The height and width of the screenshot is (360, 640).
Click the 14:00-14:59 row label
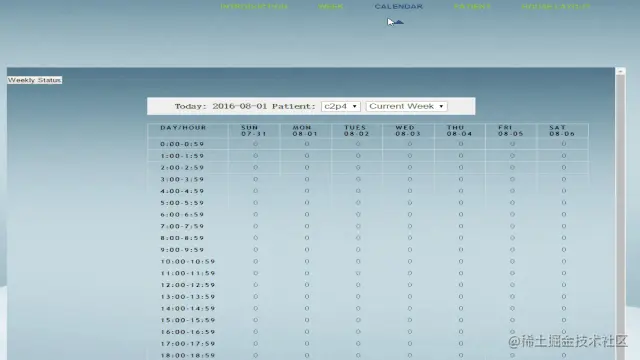pyautogui.click(x=188, y=309)
